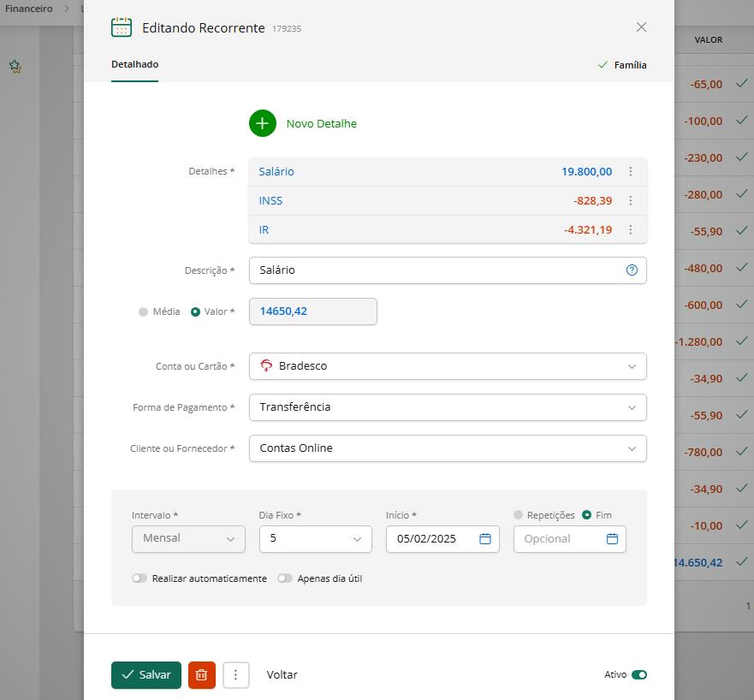
Task: Select the Média radio button
Action: (x=143, y=311)
